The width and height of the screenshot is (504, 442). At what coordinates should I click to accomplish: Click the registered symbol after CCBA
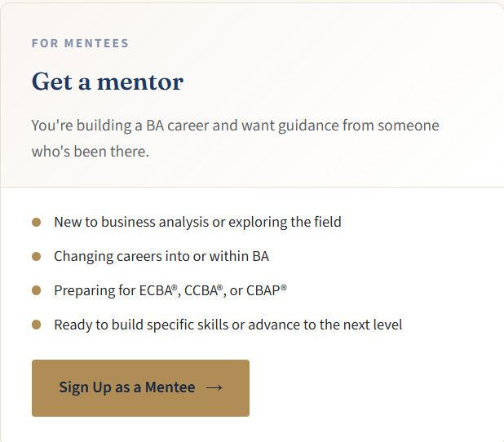click(x=220, y=287)
